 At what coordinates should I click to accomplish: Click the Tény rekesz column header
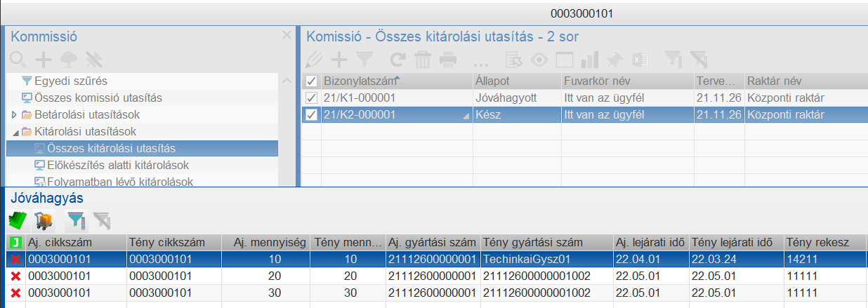tap(824, 242)
